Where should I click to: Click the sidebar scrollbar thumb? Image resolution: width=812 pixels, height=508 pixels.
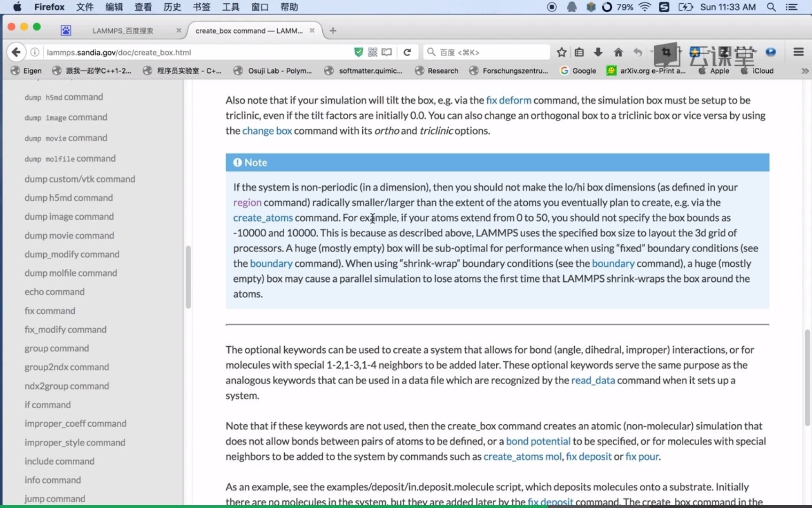coord(188,277)
